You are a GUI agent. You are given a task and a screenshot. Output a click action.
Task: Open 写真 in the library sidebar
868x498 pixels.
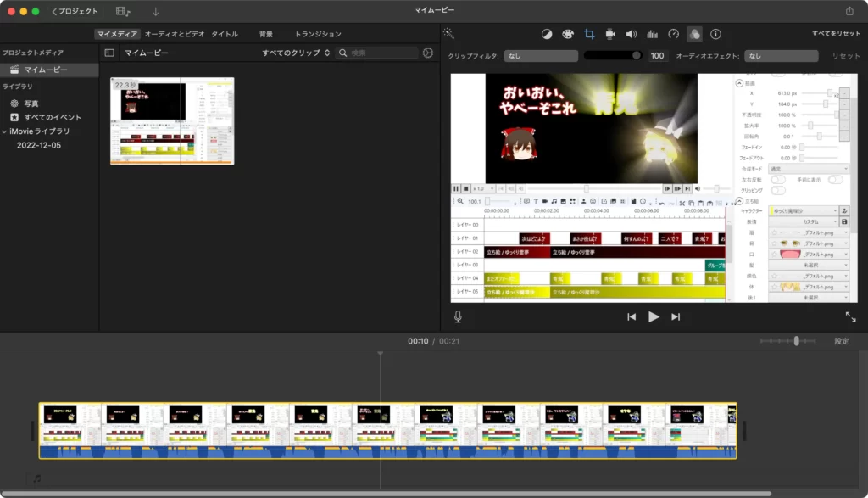click(31, 104)
